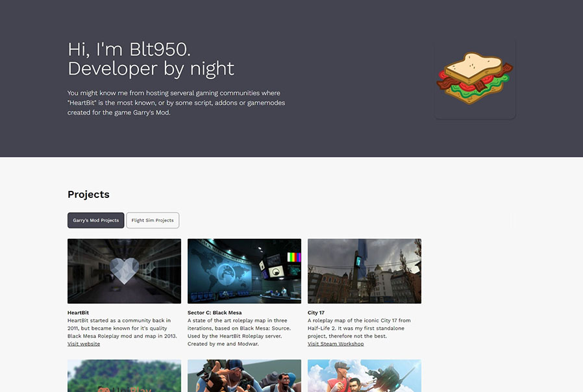Click the BLT sandwich avatar icon
583x392 pixels.
[475, 79]
